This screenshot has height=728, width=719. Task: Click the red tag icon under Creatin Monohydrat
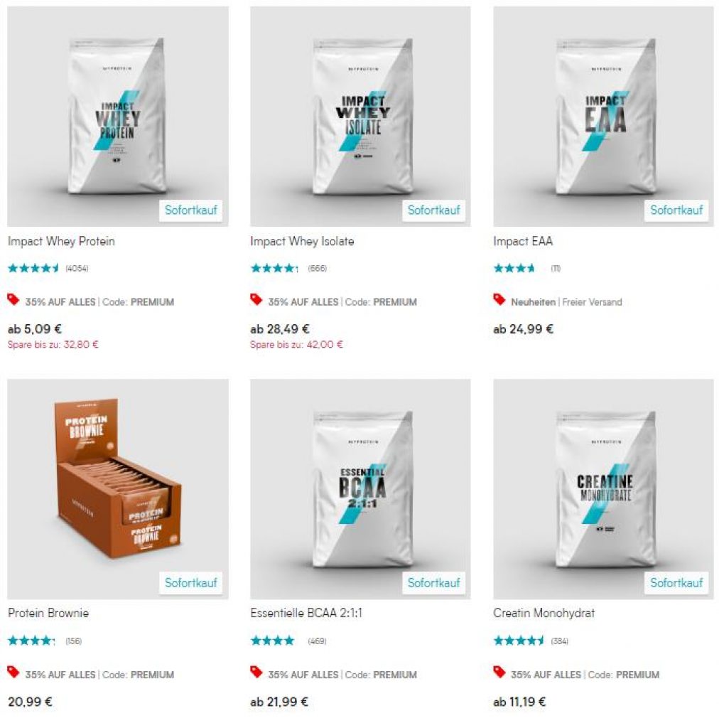point(499,673)
